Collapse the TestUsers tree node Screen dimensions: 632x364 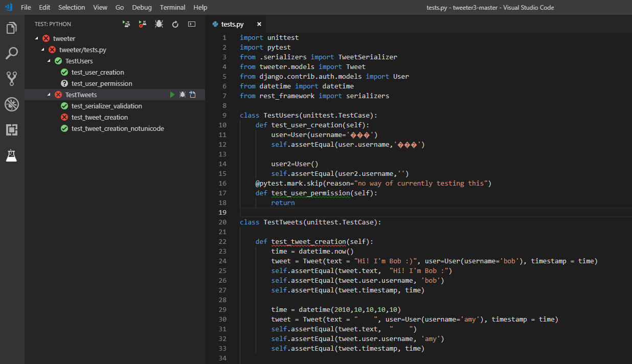click(49, 61)
